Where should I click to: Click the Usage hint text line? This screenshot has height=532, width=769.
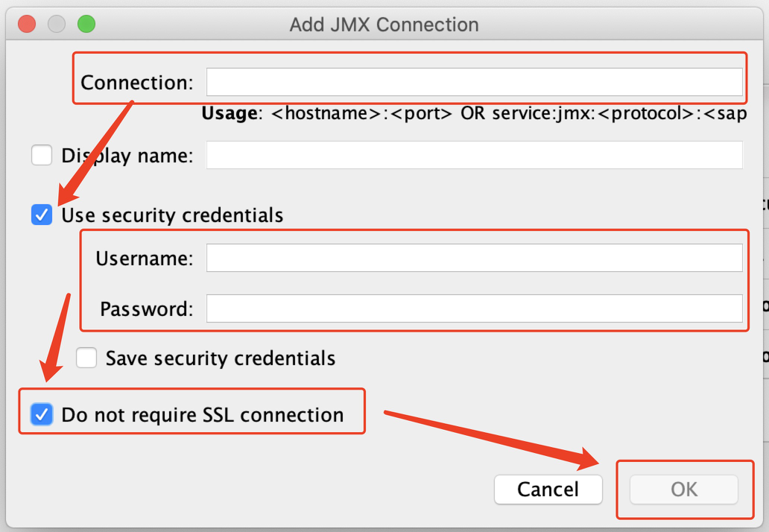tap(474, 114)
